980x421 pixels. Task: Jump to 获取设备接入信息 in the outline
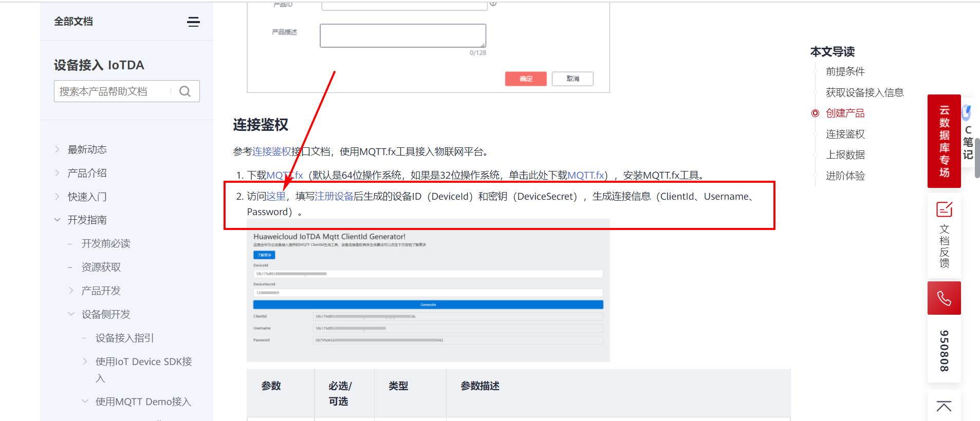[865, 92]
